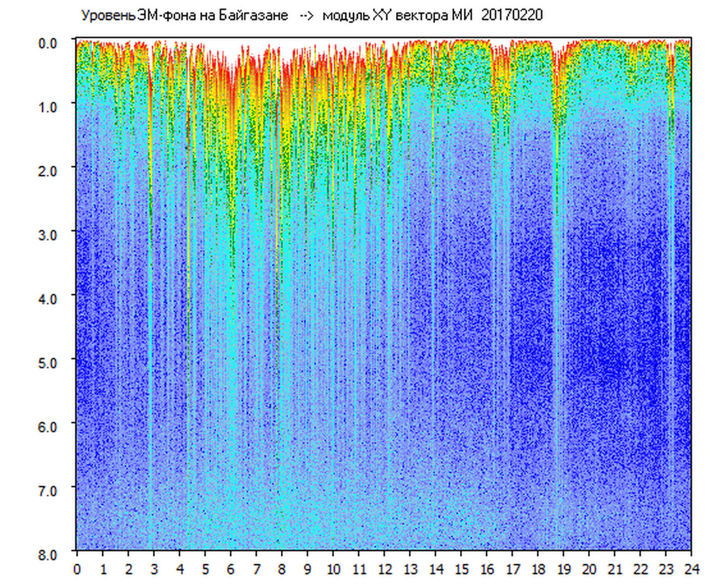
Task: Select the hour 15 x-axis label
Action: tap(461, 570)
